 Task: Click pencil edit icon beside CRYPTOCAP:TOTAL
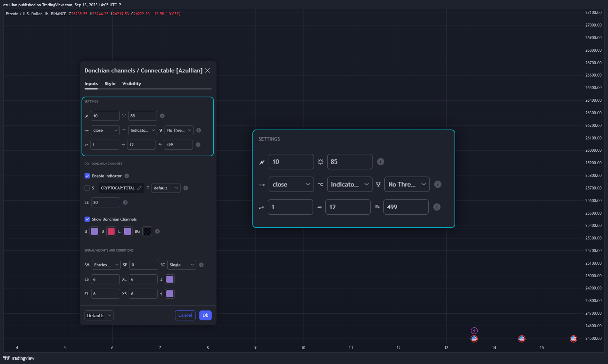[139, 188]
